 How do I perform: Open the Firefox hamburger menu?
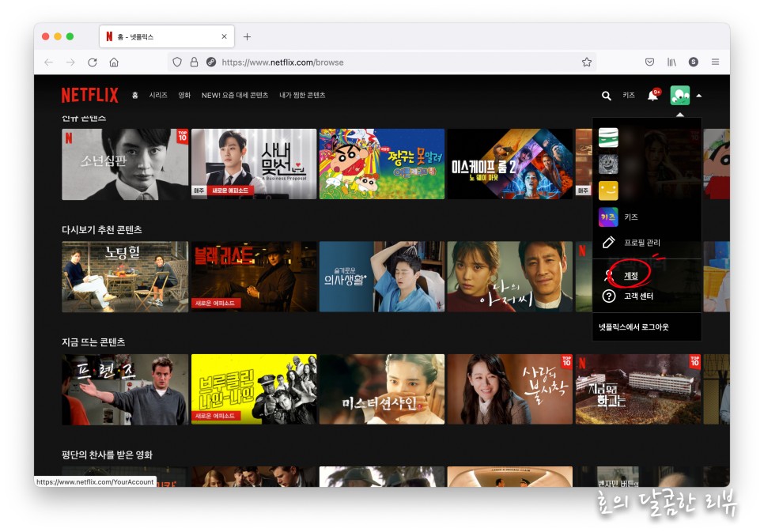tap(715, 62)
